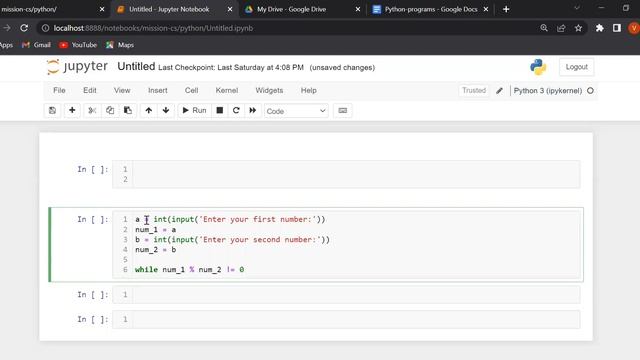Image resolution: width=640 pixels, height=360 pixels.
Task: Click the code line with 'Enter your second number:'
Action: pyautogui.click(x=232, y=240)
